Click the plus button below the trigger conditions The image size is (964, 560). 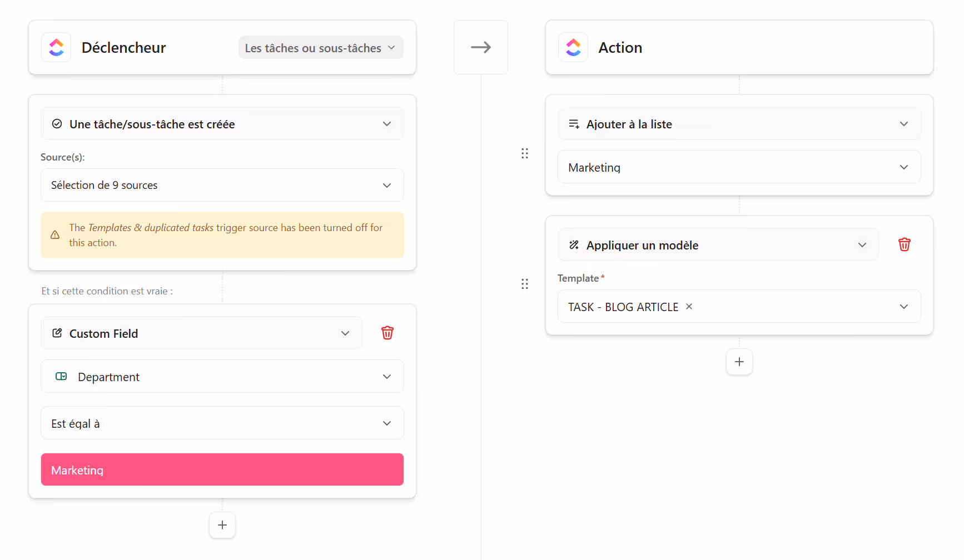click(x=222, y=524)
